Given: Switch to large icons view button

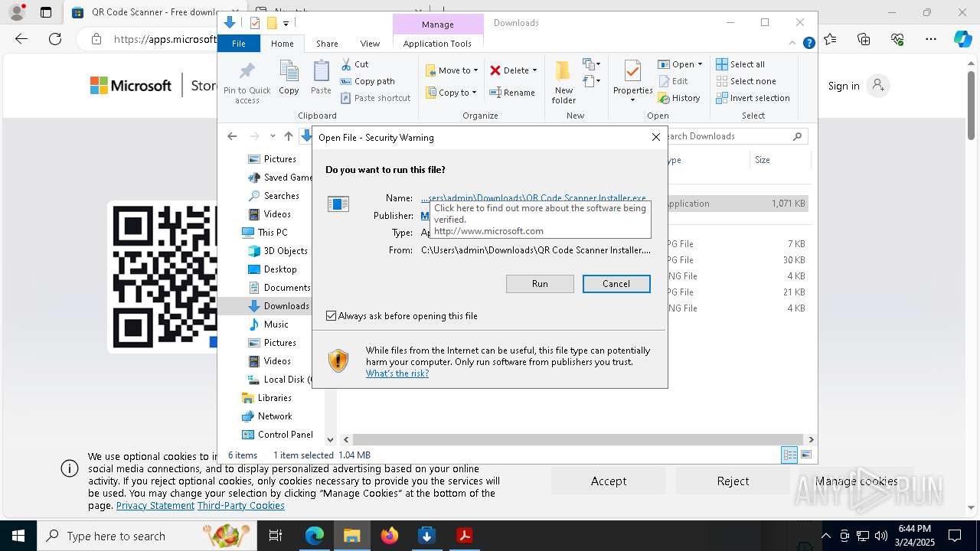Looking at the screenshot, I should tap(806, 455).
